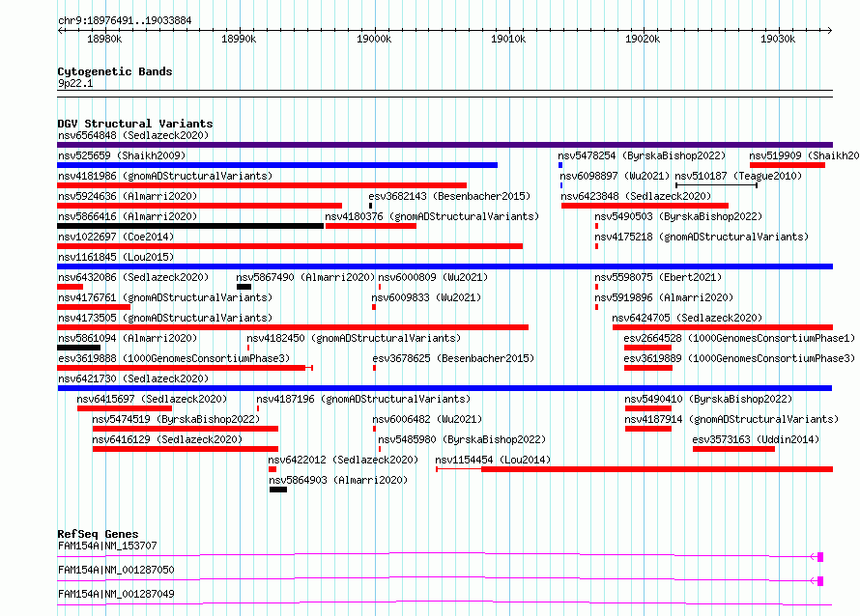This screenshot has height=616, width=860.
Task: Click the DGV Structural Variants track title
Action: (135, 124)
